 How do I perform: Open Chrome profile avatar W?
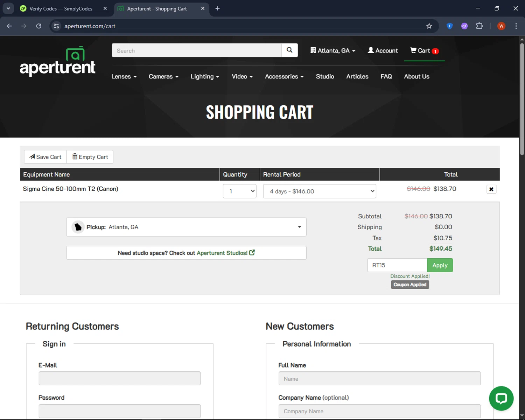pyautogui.click(x=501, y=26)
